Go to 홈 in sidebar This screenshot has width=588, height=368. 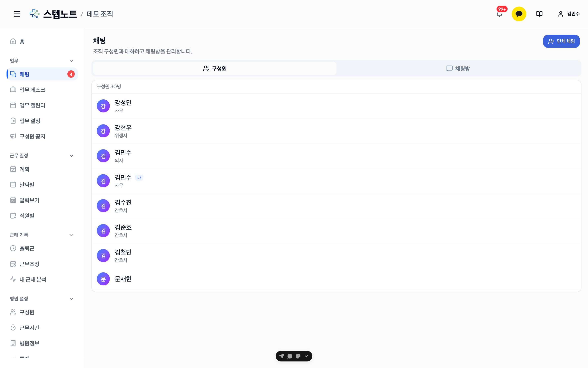pyautogui.click(x=42, y=41)
